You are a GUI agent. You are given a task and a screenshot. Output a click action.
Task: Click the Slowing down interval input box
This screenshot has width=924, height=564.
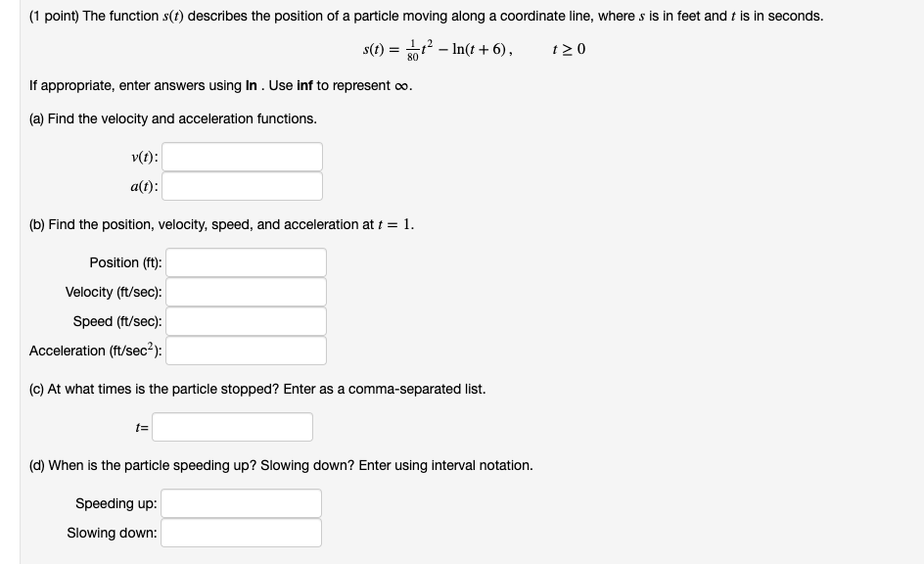[241, 533]
